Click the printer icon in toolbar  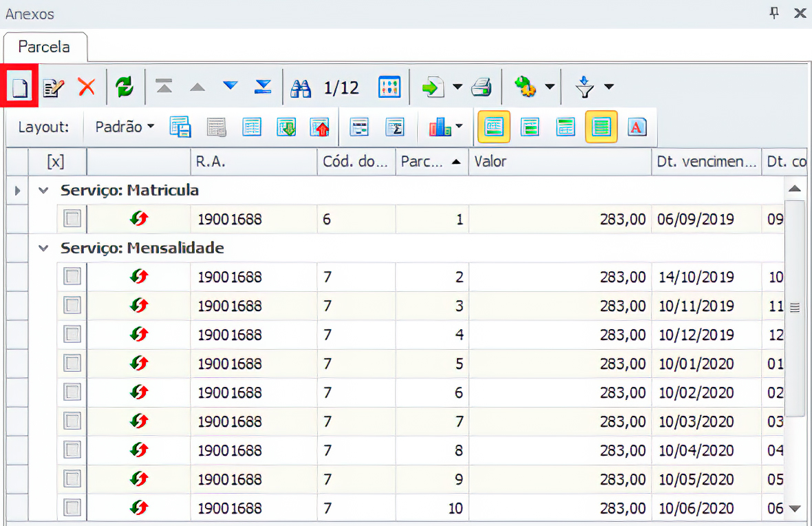click(482, 87)
